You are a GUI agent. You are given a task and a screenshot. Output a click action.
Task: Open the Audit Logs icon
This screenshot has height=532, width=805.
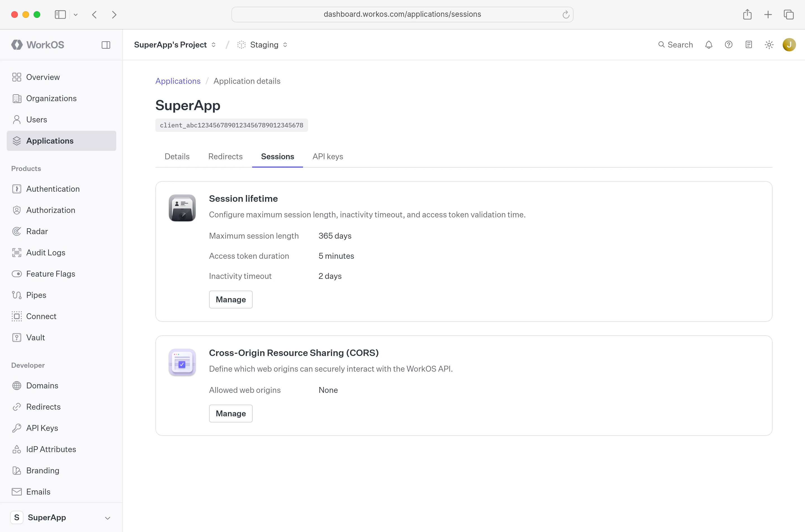tap(16, 252)
